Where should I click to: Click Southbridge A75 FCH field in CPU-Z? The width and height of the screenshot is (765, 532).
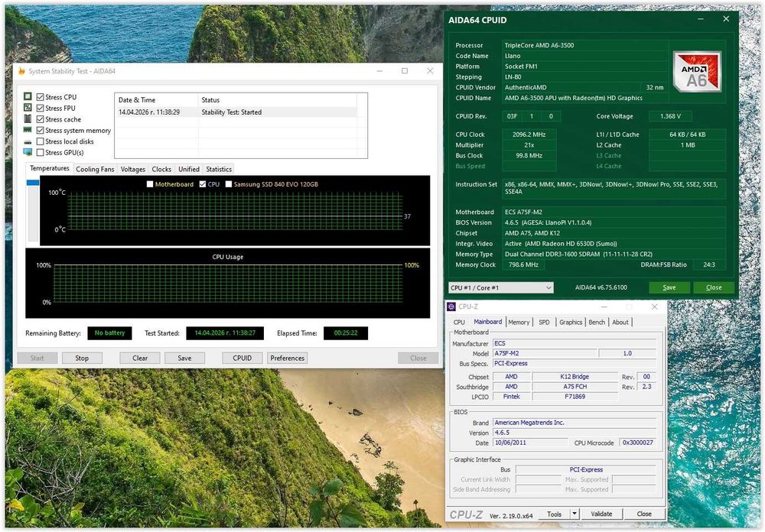pos(575,387)
